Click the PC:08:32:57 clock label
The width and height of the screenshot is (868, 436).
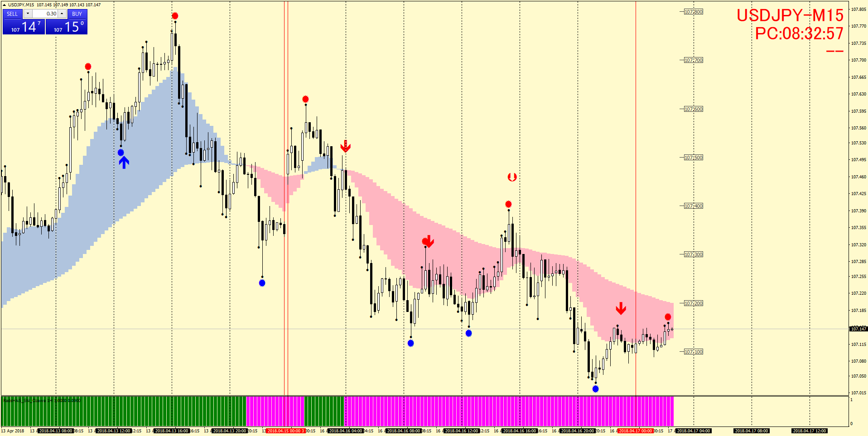tap(799, 34)
